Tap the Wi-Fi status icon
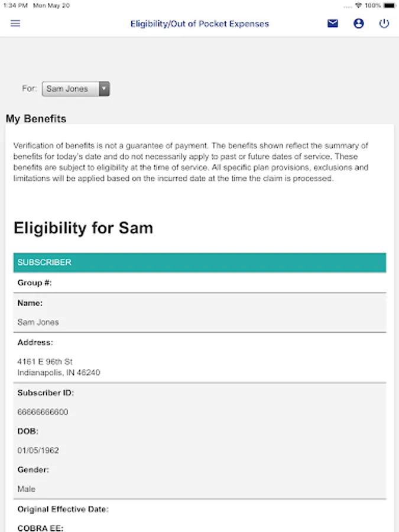Viewport: 399px width, 532px height. [358, 5]
